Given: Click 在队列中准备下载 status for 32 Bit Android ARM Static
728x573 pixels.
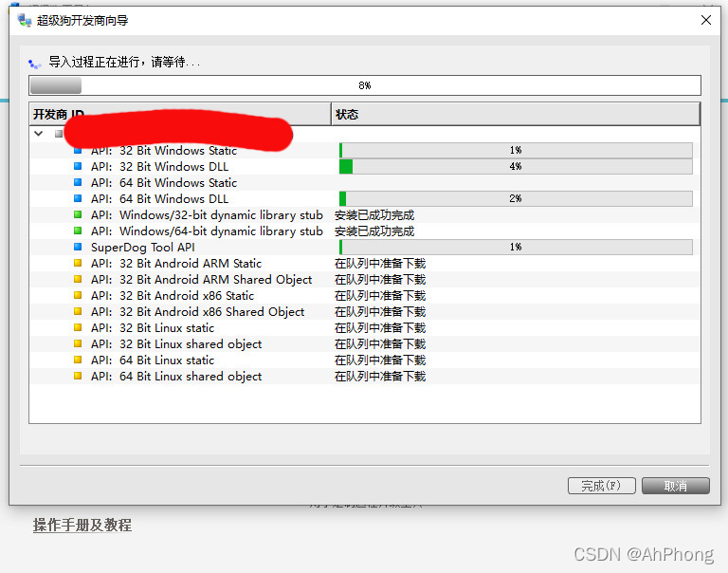Looking at the screenshot, I should point(380,264).
